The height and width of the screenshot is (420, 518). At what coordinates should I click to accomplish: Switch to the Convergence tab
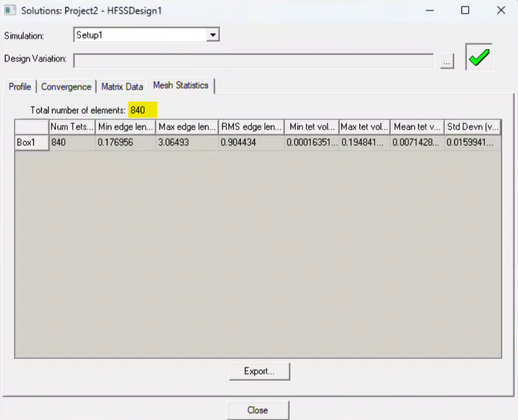pos(66,87)
